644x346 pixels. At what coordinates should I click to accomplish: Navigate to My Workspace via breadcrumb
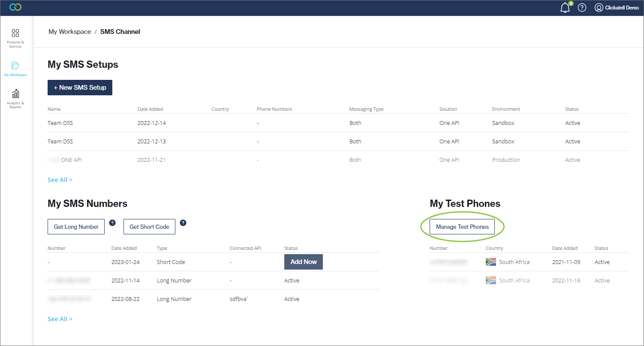(x=69, y=31)
